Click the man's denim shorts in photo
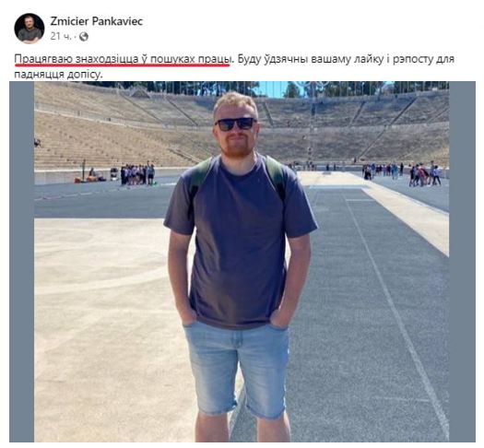The height and width of the screenshot is (448, 484). (x=237, y=367)
